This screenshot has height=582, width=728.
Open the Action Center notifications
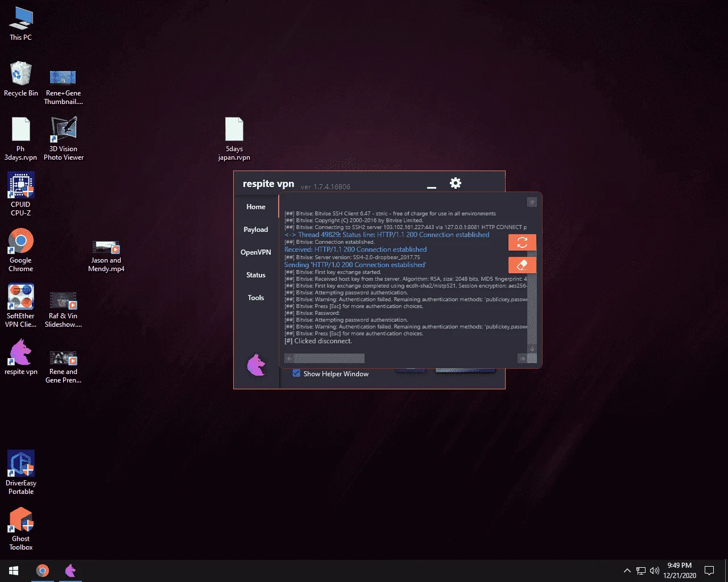[x=709, y=571]
